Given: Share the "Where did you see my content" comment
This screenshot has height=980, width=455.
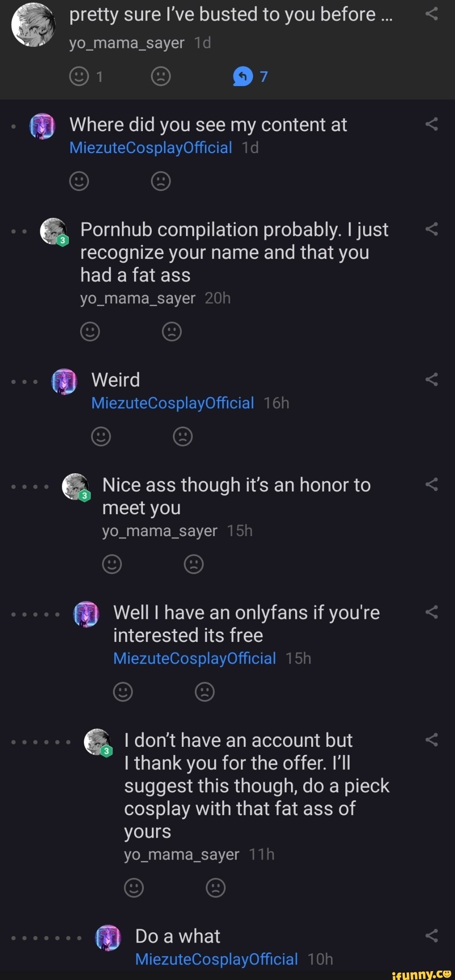Looking at the screenshot, I should (x=432, y=125).
